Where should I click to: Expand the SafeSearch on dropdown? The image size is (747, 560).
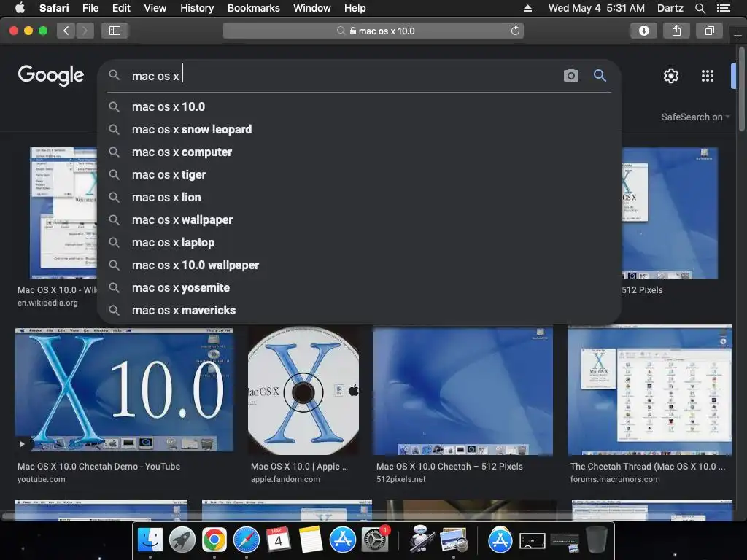pyautogui.click(x=695, y=117)
